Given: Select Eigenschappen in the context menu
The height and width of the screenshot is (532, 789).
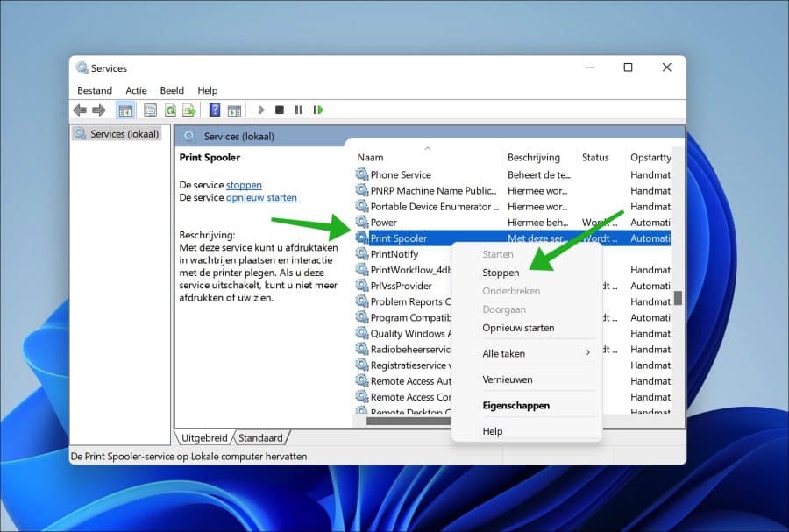Looking at the screenshot, I should tap(515, 405).
